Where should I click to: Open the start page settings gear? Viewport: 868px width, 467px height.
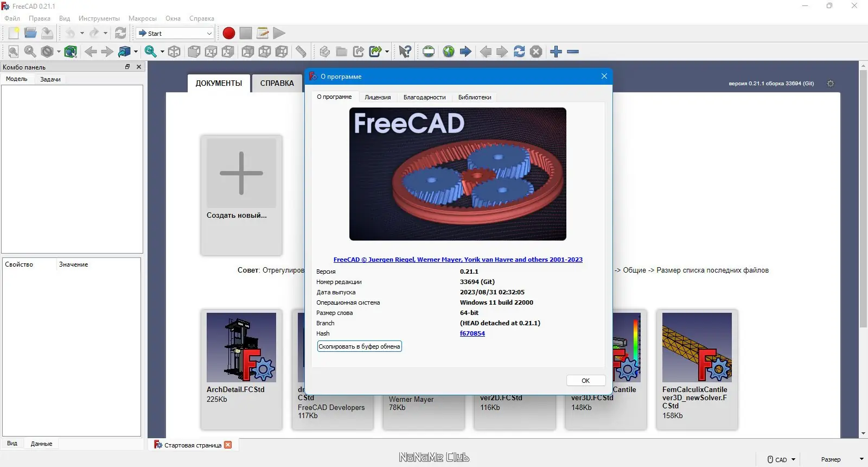[x=830, y=84]
